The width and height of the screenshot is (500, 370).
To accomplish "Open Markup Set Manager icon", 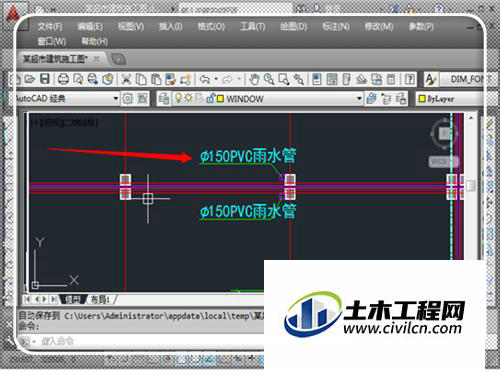I will click(376, 79).
